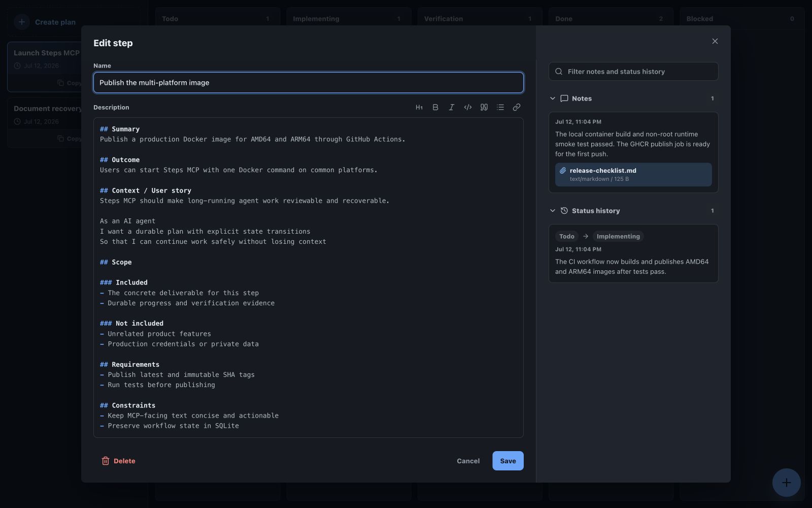Open the Document recovery plan card
The width and height of the screenshot is (812, 508).
pos(45,122)
